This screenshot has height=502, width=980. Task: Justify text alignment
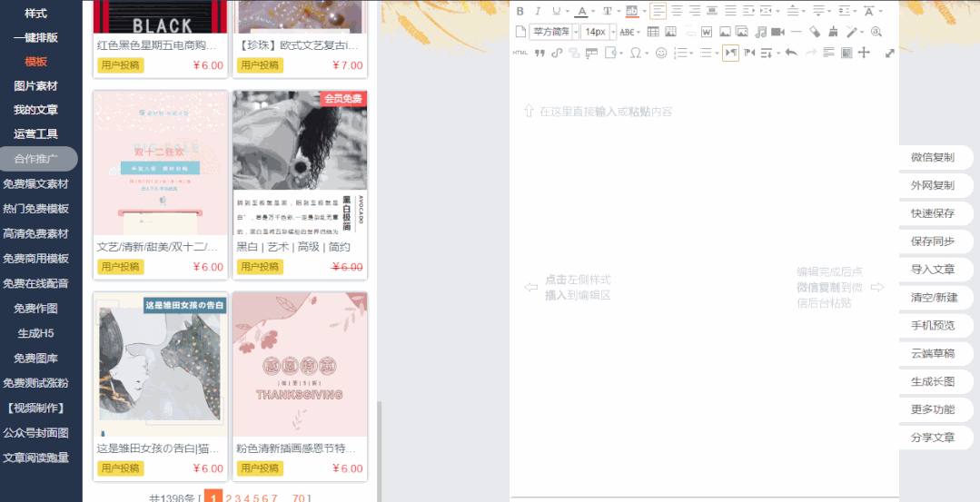point(730,11)
